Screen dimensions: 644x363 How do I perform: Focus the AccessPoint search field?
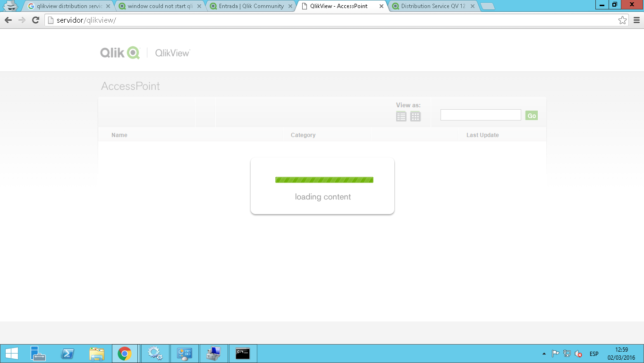click(481, 115)
